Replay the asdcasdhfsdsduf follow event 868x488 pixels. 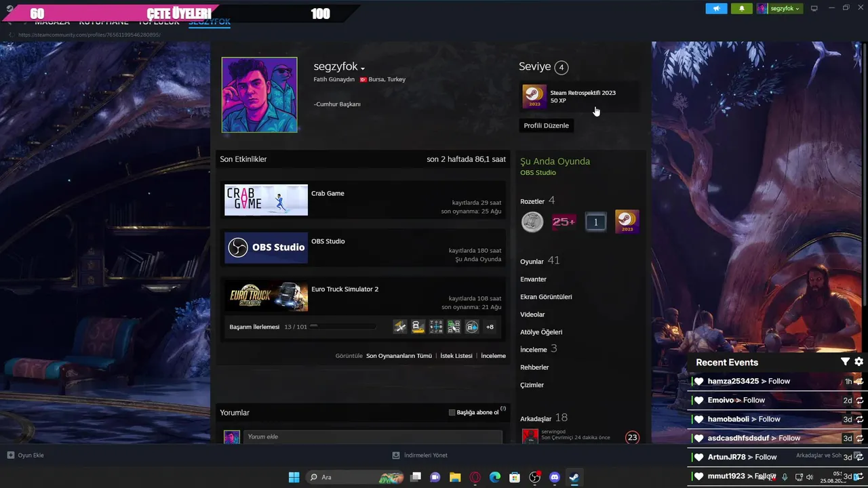(859, 439)
